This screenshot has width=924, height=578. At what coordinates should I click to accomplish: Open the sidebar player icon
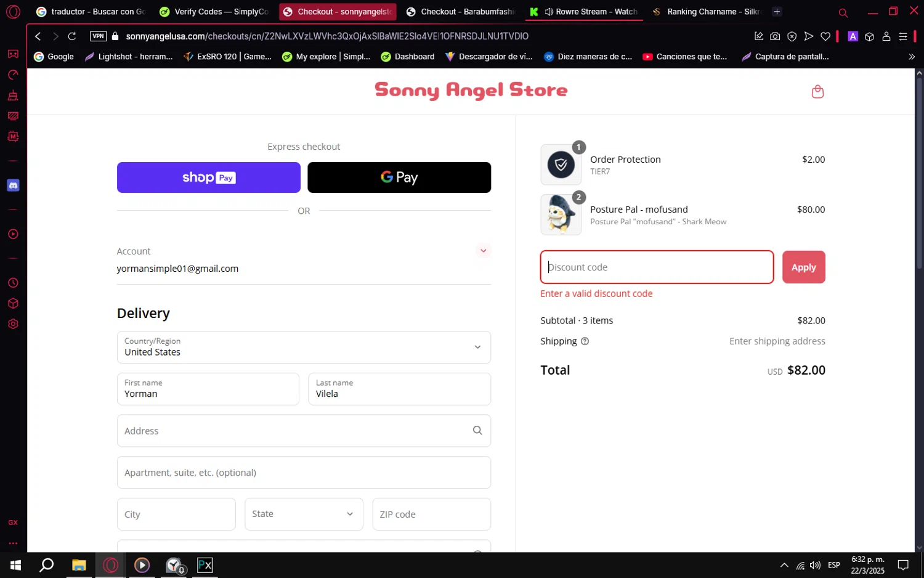(x=13, y=234)
